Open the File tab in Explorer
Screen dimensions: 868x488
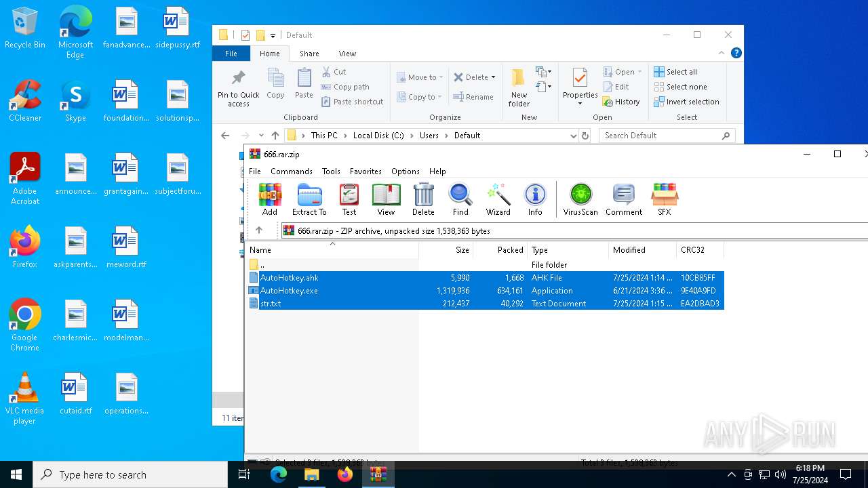[x=231, y=54]
